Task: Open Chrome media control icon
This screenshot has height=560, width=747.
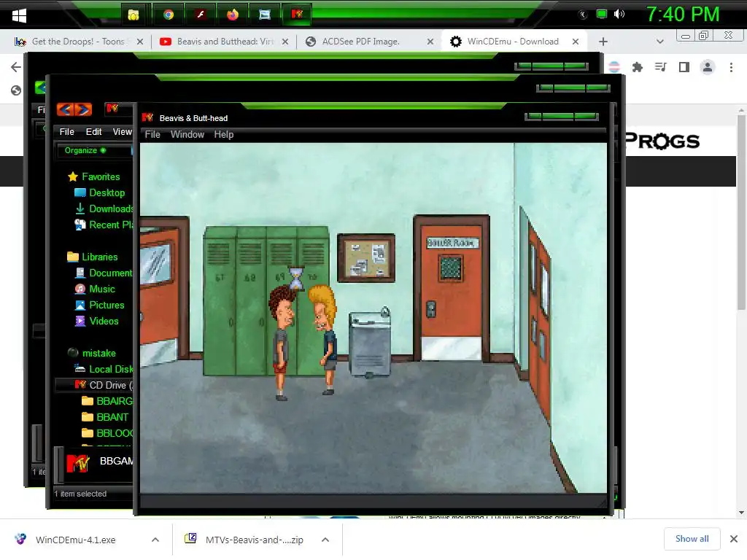Action: point(660,67)
